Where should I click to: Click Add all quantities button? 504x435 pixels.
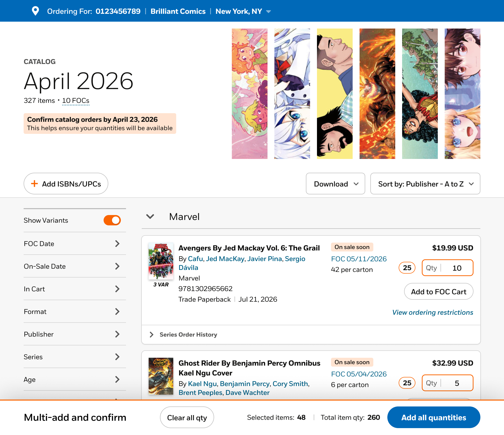click(434, 417)
